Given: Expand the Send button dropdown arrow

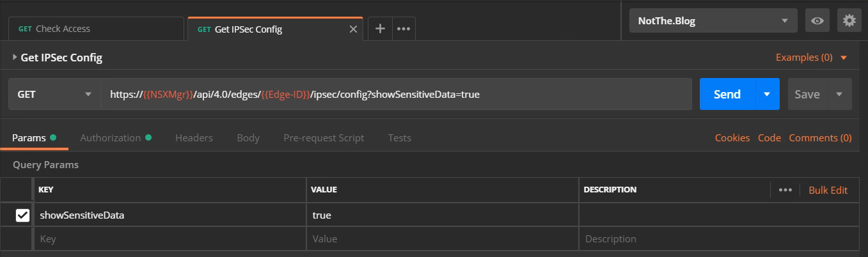Looking at the screenshot, I should click(x=767, y=95).
